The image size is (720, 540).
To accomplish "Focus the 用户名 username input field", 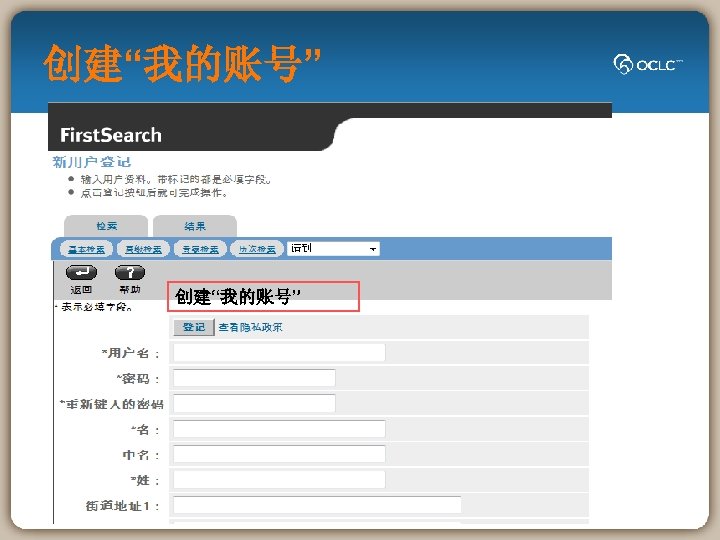I will [x=279, y=353].
